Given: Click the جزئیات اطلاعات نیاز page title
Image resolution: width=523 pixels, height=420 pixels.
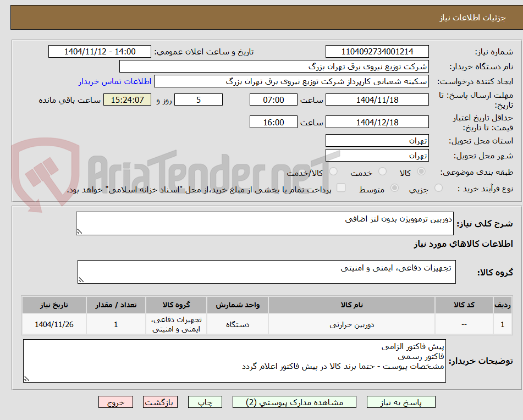Looking at the screenshot, I should pos(472,18).
